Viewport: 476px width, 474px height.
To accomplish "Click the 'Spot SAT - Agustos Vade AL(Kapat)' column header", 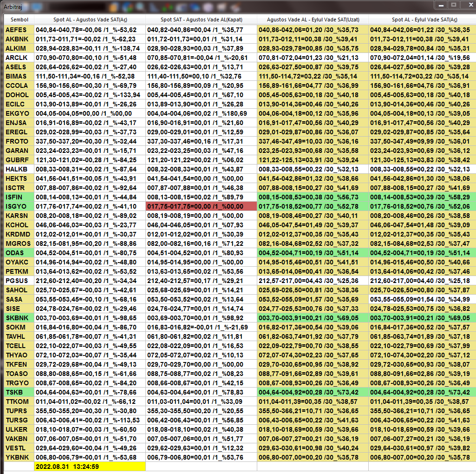I will 201,20.
